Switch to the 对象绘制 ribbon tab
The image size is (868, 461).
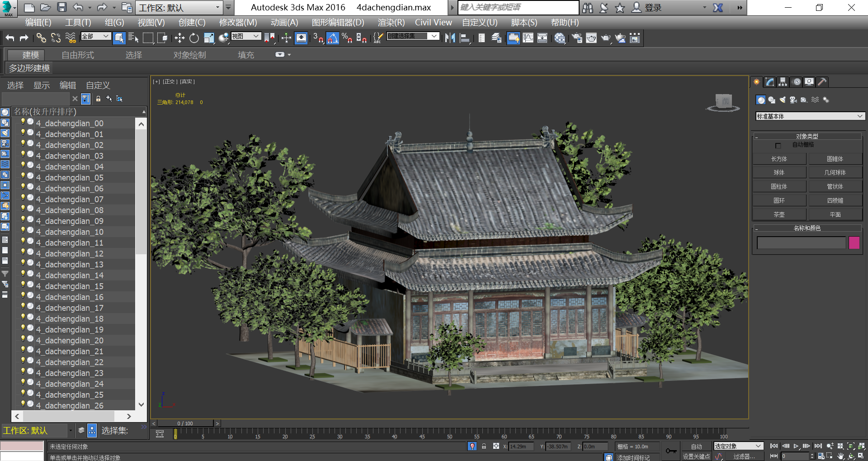pos(190,55)
